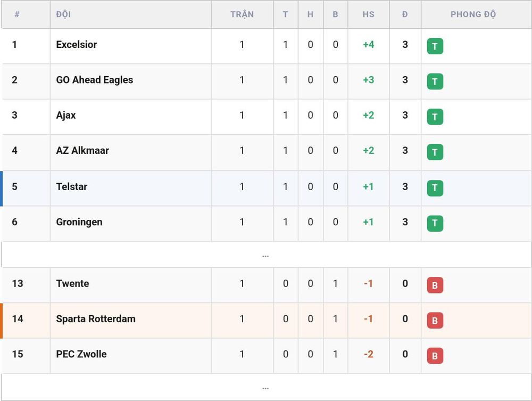Click the PHONG ĐỘ column header
The width and height of the screenshot is (532, 401).
473,14
